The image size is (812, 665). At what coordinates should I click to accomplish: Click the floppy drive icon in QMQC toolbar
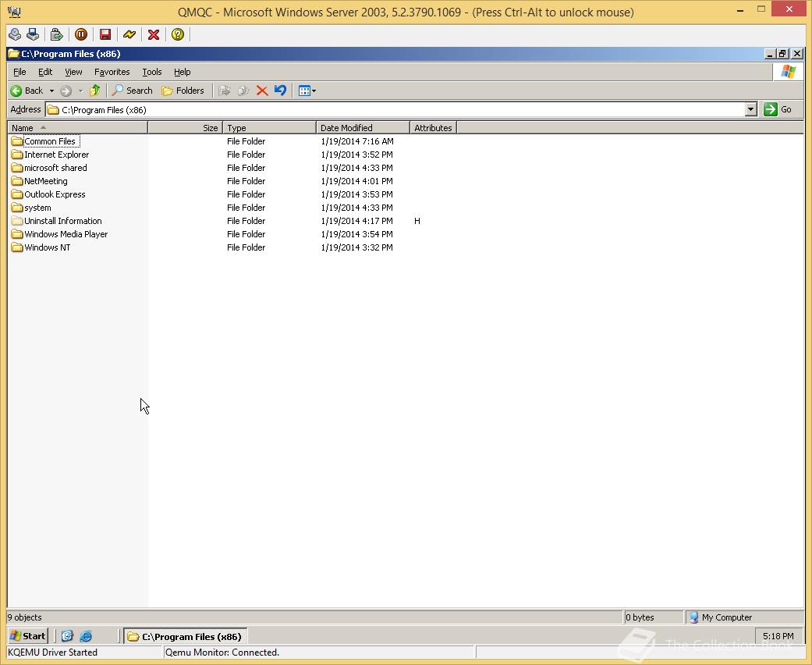pos(33,34)
